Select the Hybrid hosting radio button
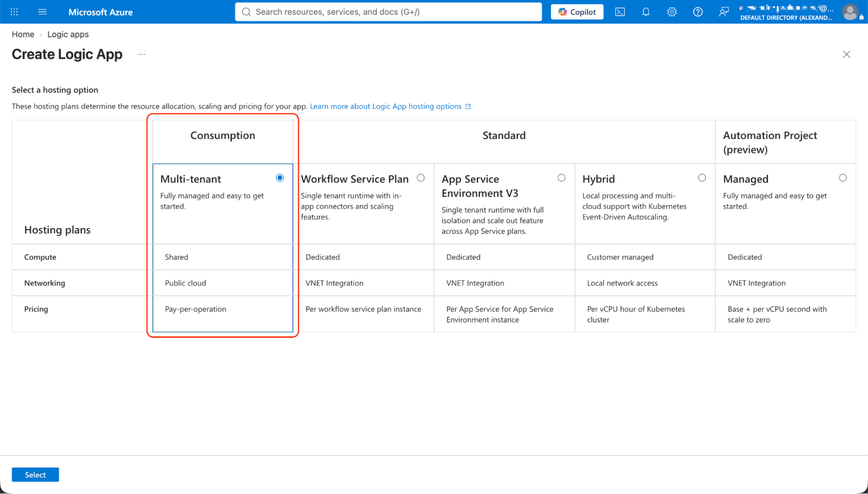868x494 pixels. pos(702,178)
